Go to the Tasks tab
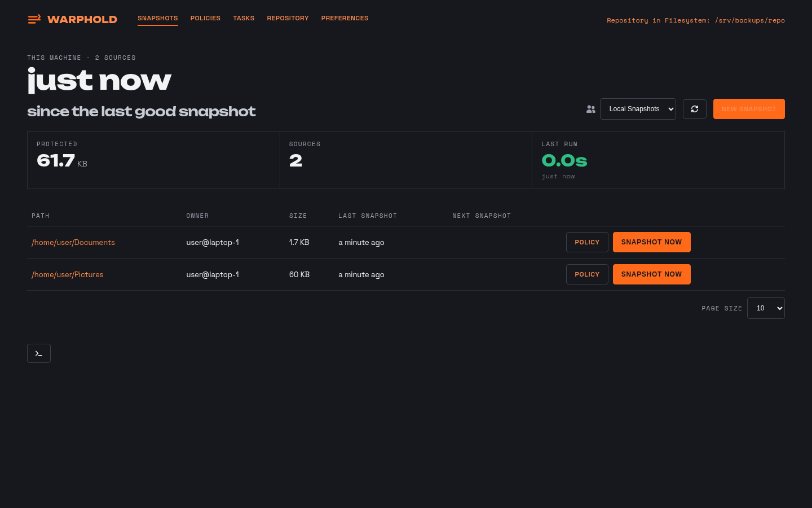 click(244, 18)
